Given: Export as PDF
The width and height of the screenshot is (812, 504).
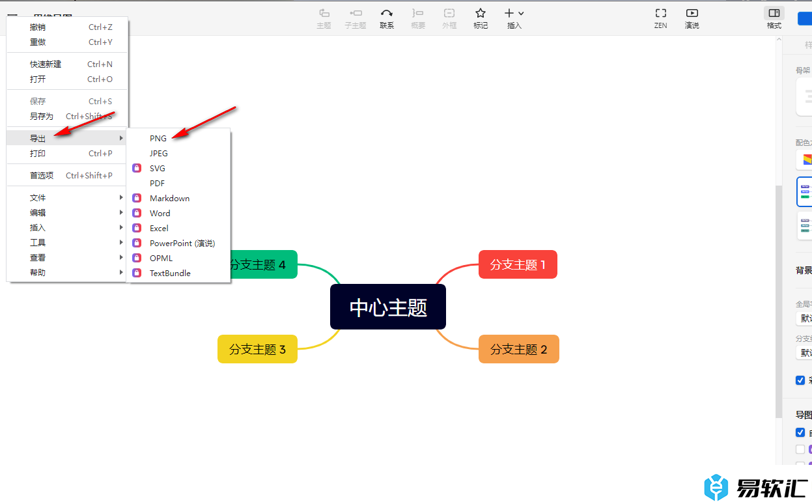Looking at the screenshot, I should click(x=178, y=183).
